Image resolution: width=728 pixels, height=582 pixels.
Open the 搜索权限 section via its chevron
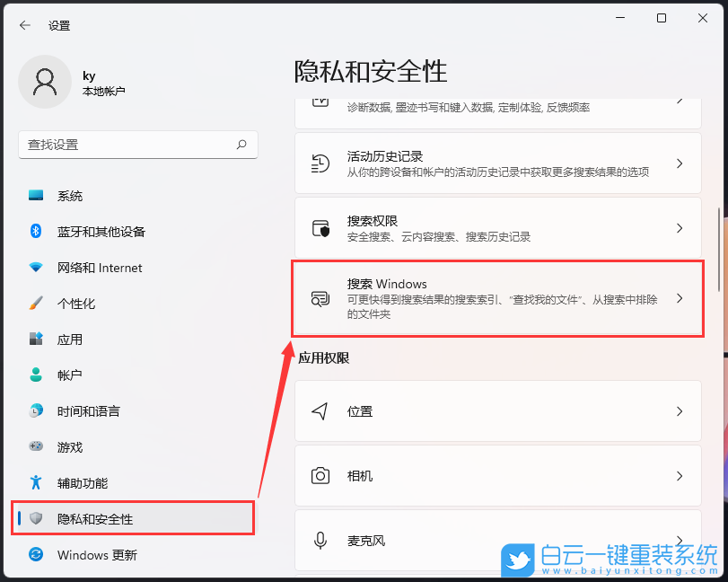click(x=680, y=228)
